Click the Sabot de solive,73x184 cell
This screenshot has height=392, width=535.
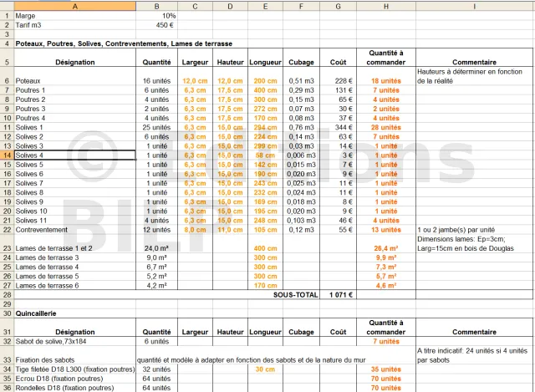click(x=75, y=341)
